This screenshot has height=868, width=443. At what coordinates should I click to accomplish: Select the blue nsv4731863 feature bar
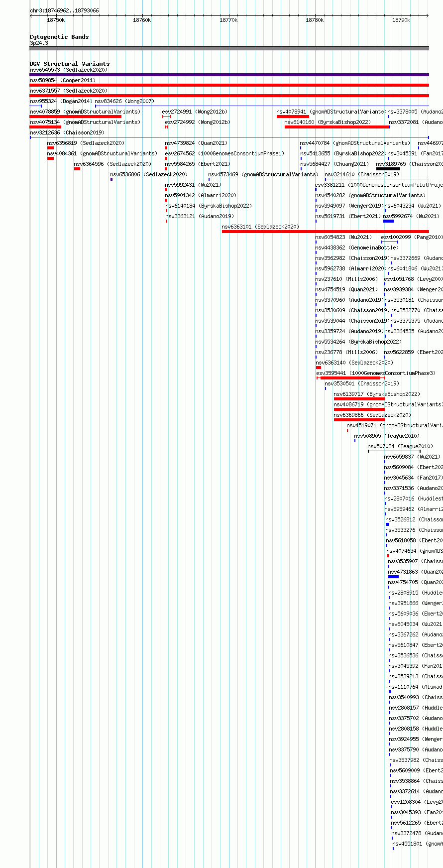(x=393, y=577)
